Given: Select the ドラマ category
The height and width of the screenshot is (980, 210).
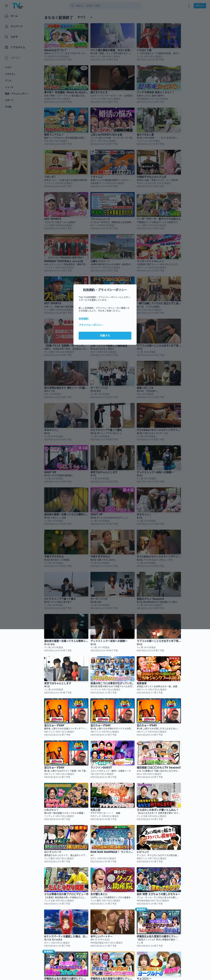Looking at the screenshot, I should pyautogui.click(x=8, y=67).
